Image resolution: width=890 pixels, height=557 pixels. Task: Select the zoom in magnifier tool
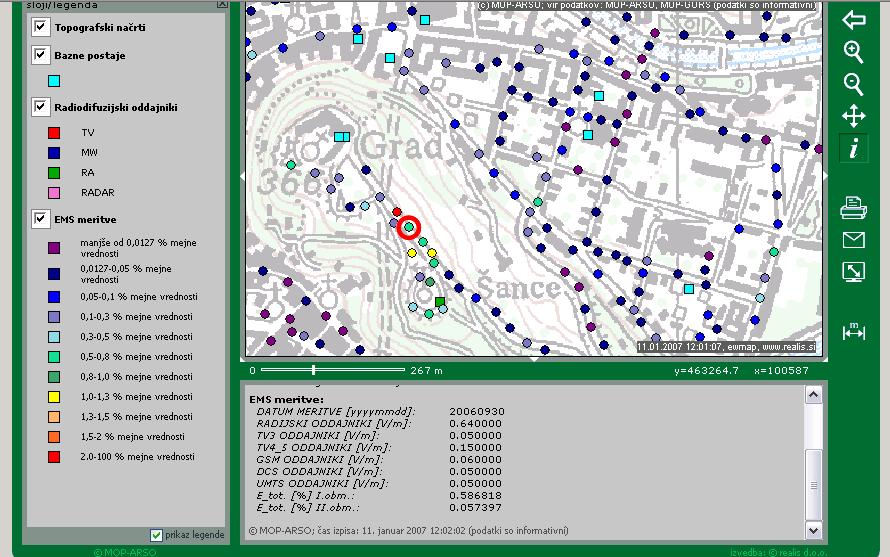854,52
